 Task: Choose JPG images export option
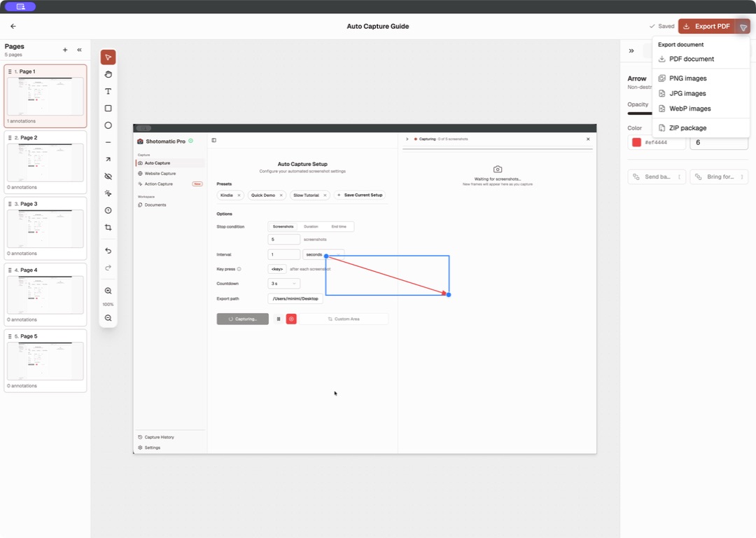[x=701, y=94]
